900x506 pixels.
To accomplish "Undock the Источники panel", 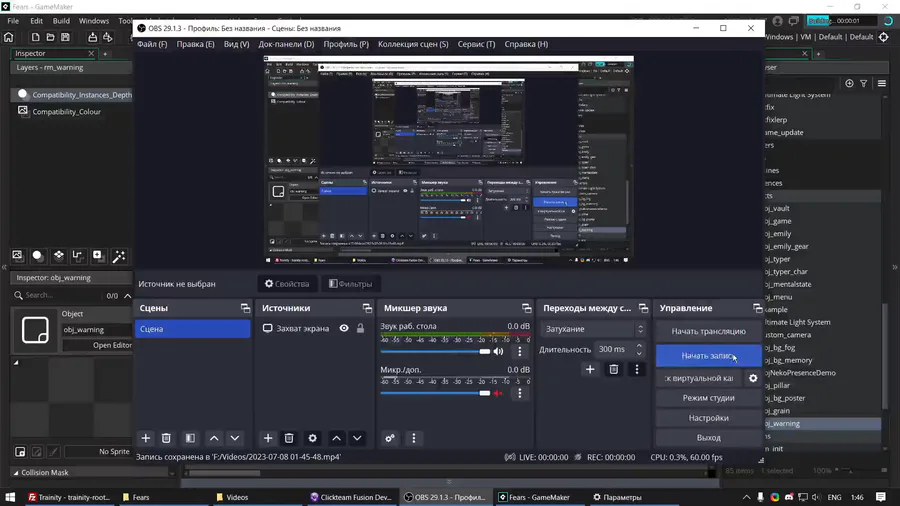I will pyautogui.click(x=367, y=308).
